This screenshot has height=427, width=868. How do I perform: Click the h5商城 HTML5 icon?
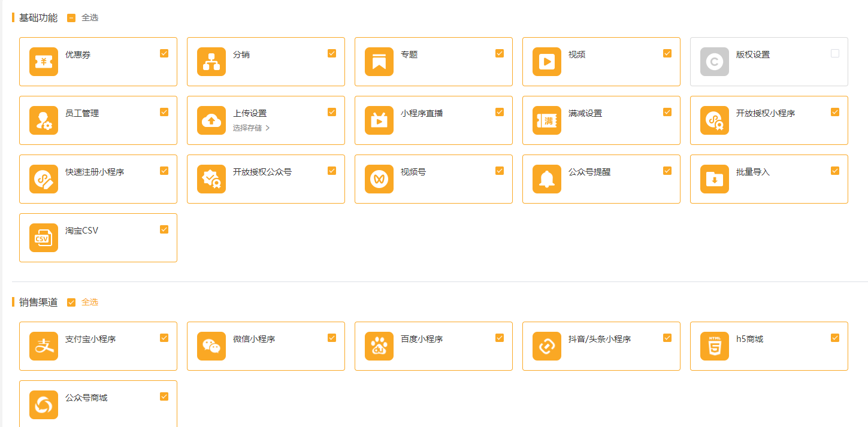pyautogui.click(x=715, y=346)
